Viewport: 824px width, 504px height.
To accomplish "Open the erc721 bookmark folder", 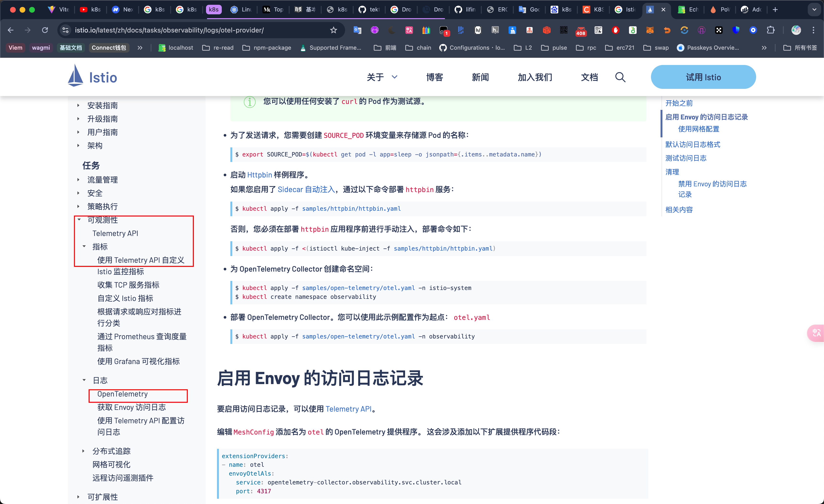I will click(620, 48).
